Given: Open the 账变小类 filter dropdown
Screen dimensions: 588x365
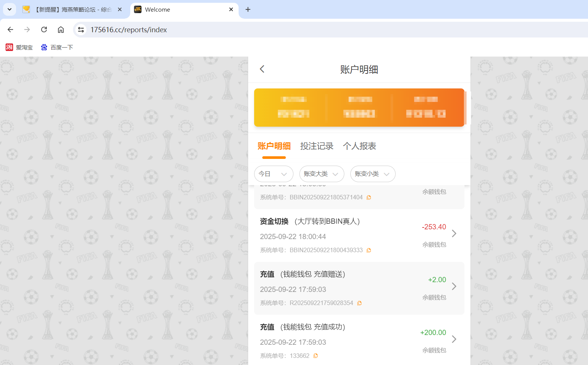Looking at the screenshot, I should [373, 174].
